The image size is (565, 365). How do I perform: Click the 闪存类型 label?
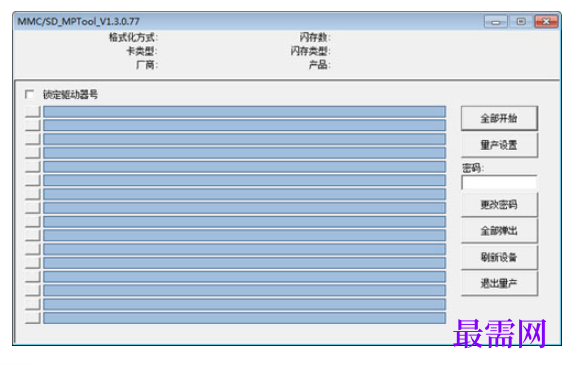310,51
